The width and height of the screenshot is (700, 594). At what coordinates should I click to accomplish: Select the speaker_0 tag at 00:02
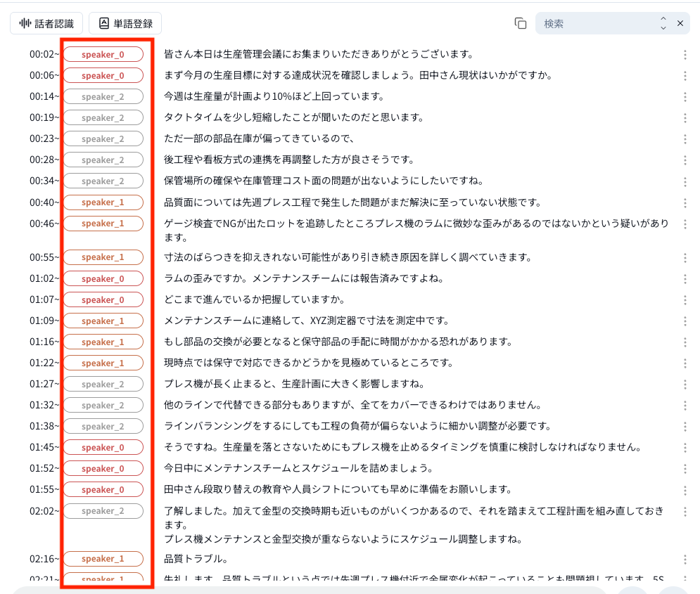pos(103,54)
